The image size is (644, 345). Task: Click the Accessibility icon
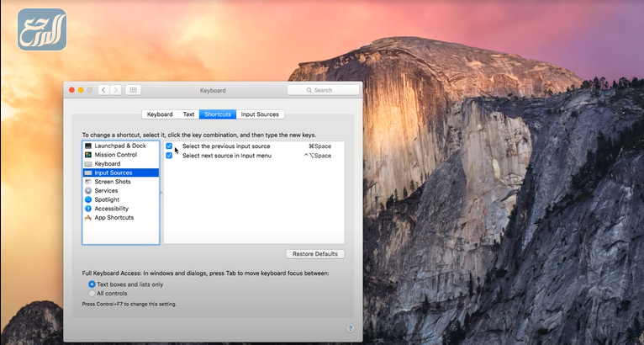pyautogui.click(x=88, y=209)
